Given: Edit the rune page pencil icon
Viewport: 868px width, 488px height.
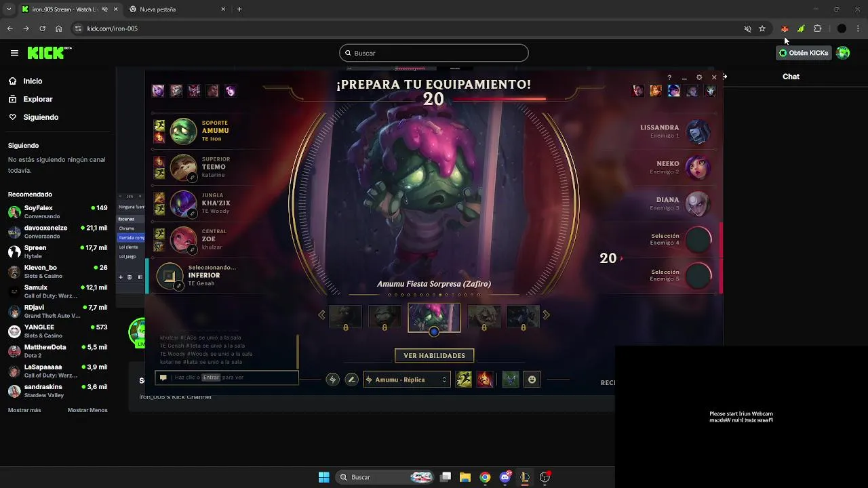Looking at the screenshot, I should coord(351,380).
